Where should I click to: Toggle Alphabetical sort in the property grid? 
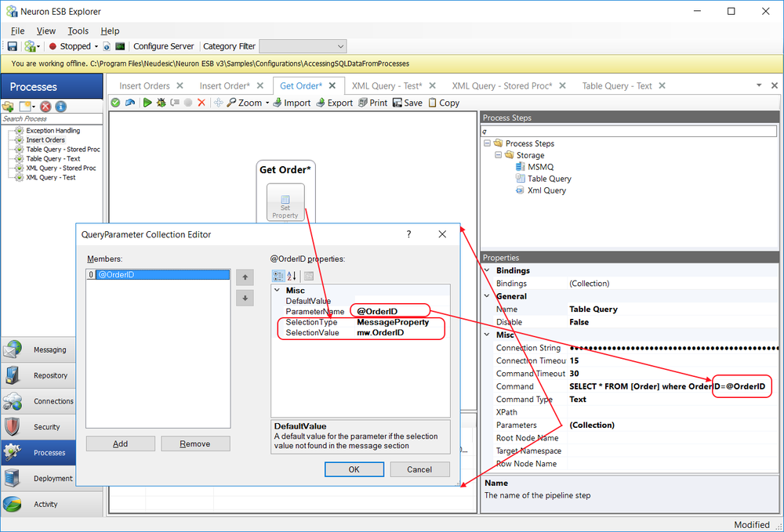click(292, 276)
